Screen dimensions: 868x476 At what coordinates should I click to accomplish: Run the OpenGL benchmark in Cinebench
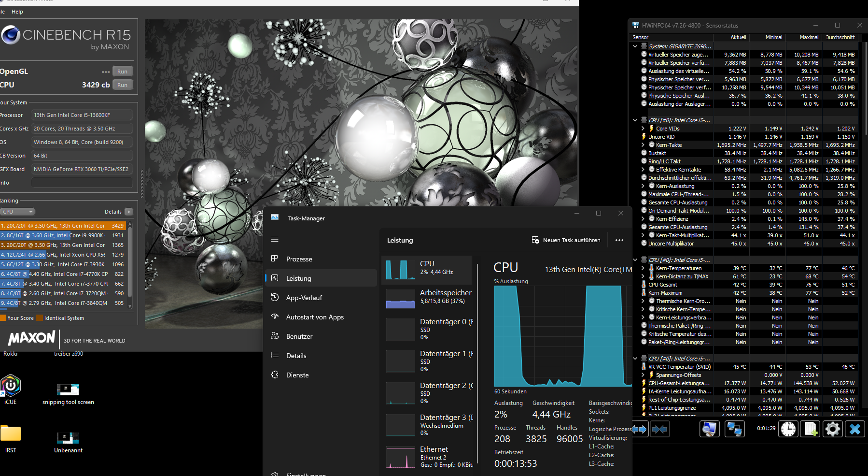point(123,72)
